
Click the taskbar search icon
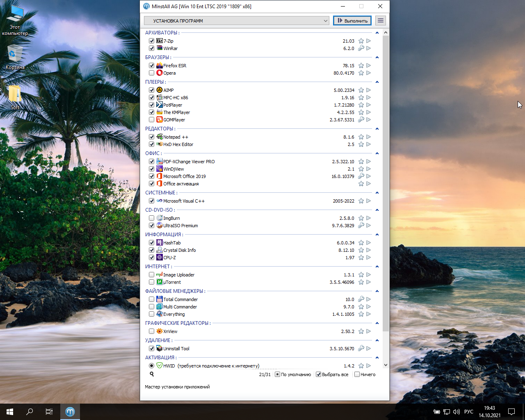(x=30, y=412)
